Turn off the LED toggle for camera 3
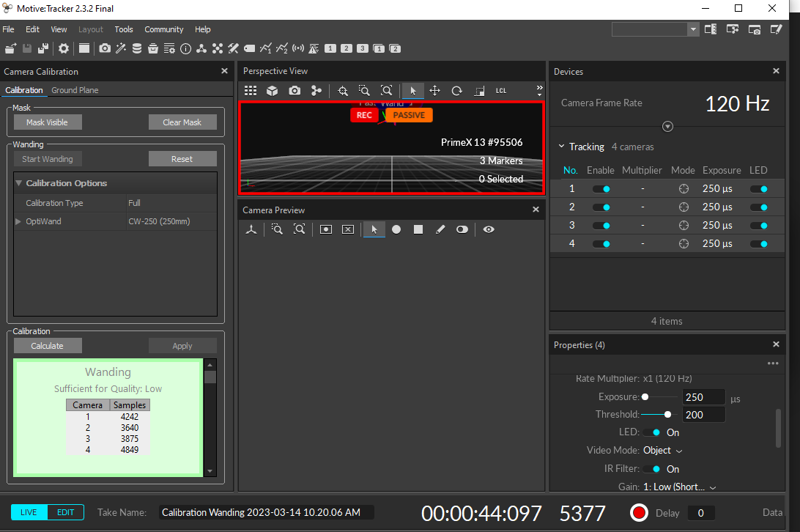800x532 pixels. [759, 226]
